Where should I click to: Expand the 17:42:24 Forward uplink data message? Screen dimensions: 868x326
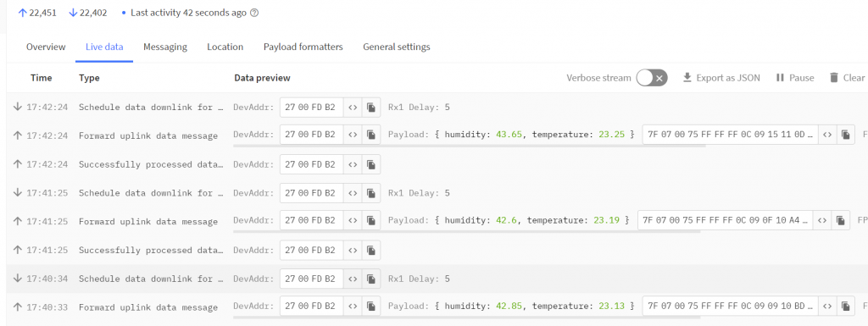147,136
